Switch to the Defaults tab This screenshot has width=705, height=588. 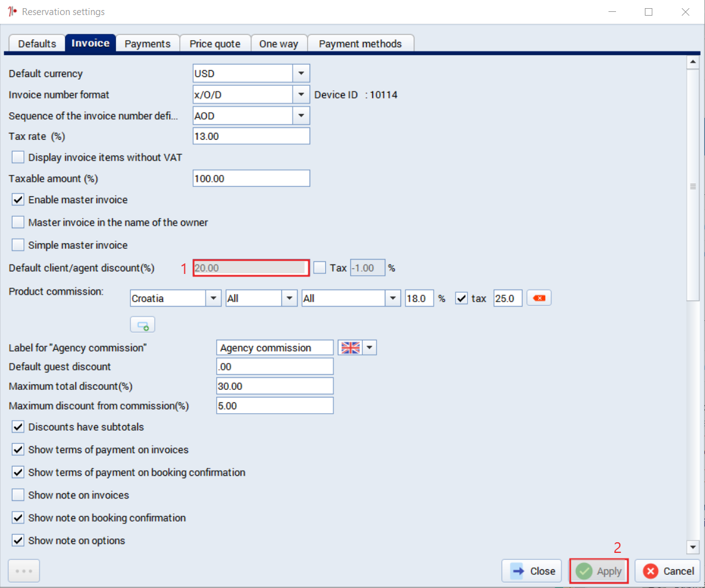pyautogui.click(x=37, y=44)
